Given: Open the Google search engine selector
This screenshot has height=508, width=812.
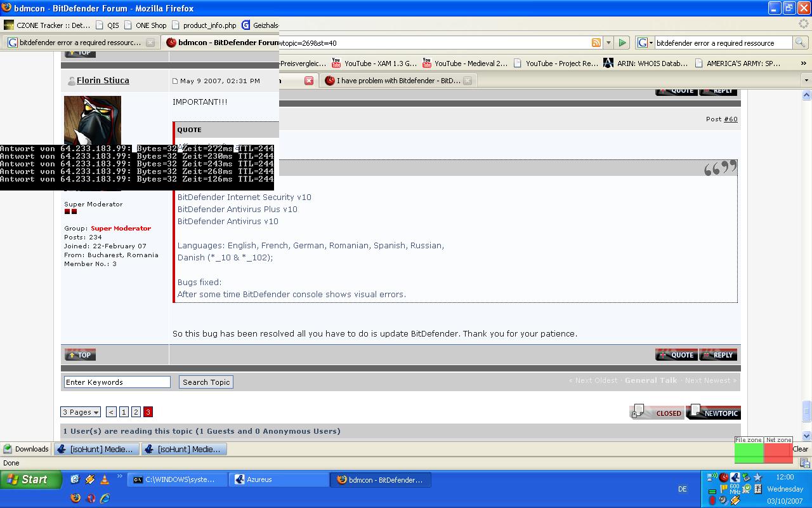Looking at the screenshot, I should coord(645,43).
